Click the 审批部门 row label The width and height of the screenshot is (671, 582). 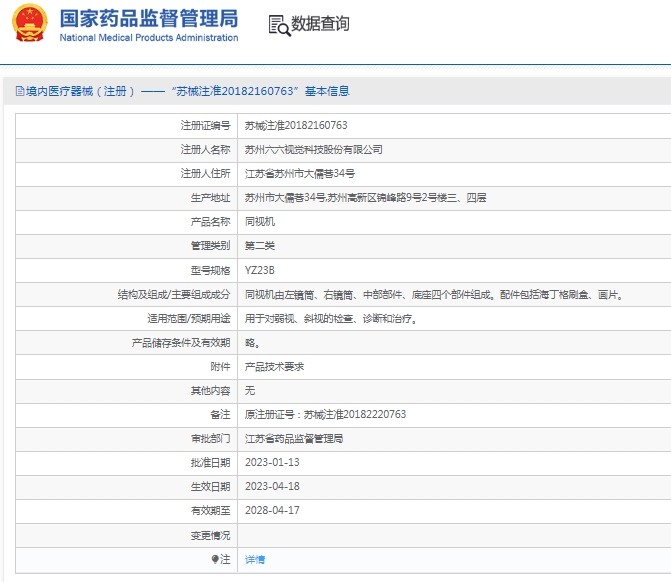pos(211,438)
